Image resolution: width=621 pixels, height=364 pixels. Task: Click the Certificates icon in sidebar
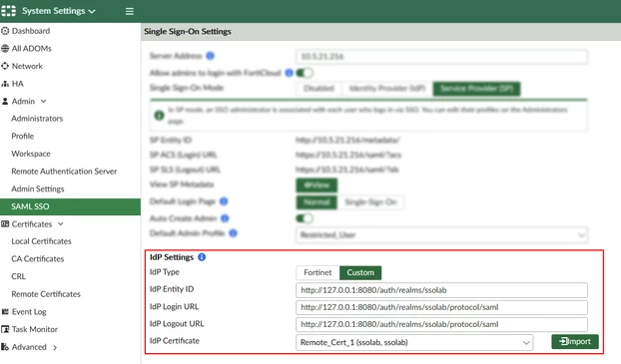point(5,224)
